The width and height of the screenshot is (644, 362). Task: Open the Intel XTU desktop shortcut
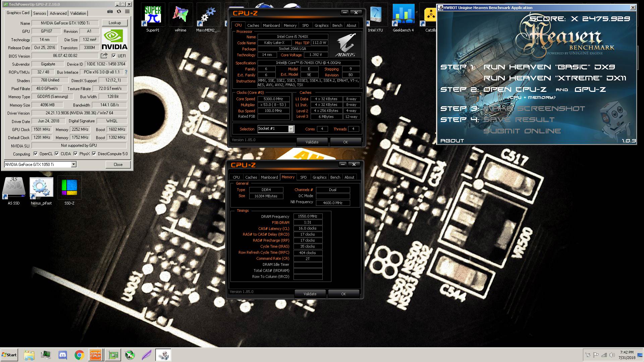pyautogui.click(x=375, y=17)
